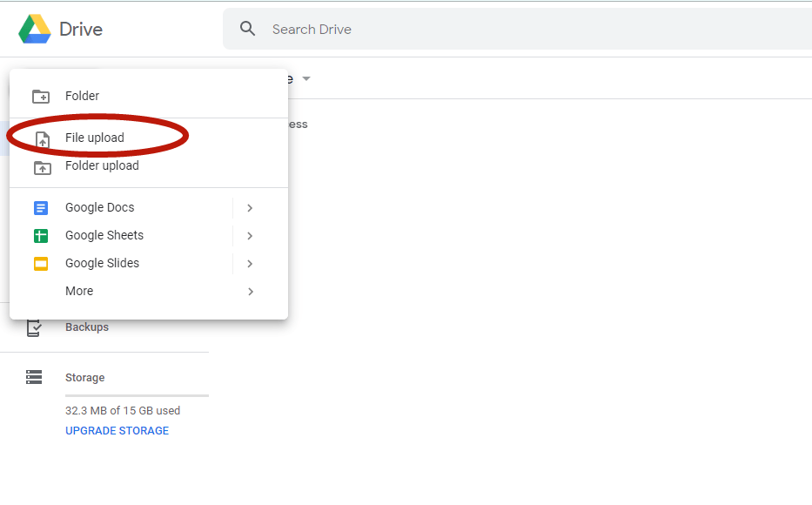Click the Google Drive logo
812x505 pixels.
pos(35,29)
